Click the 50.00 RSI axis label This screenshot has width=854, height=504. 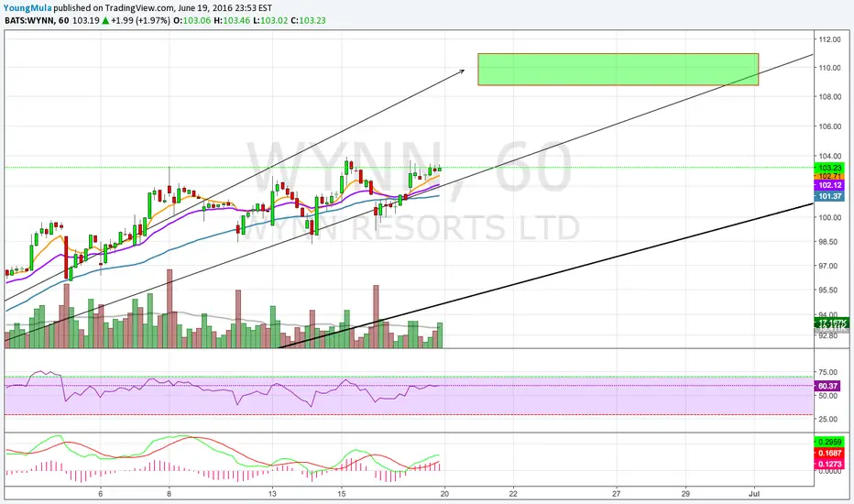tap(827, 396)
